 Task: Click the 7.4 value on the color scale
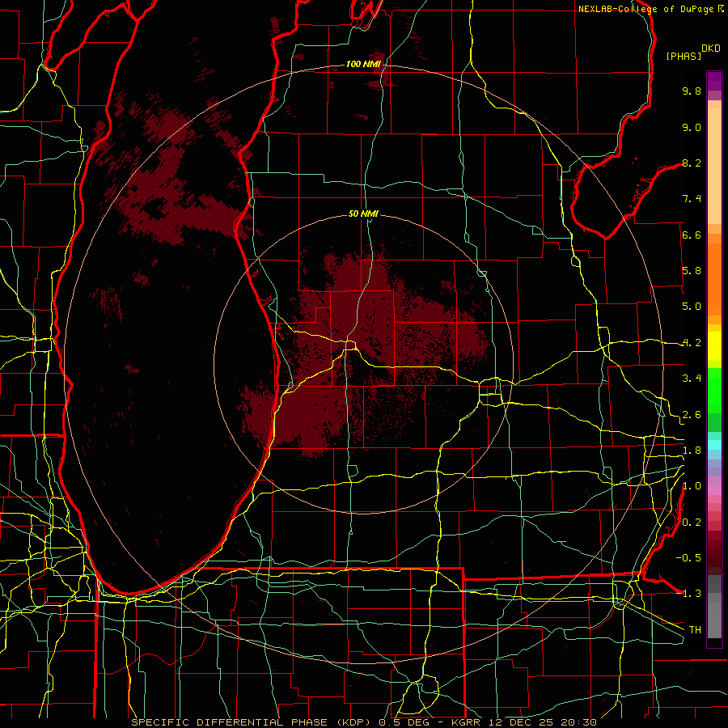[x=692, y=199]
